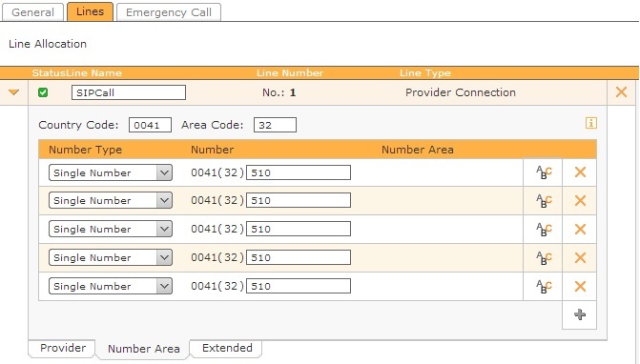Image resolution: width=640 pixels, height=364 pixels.
Task: Edit the SIPCall line name field
Action: [x=129, y=92]
